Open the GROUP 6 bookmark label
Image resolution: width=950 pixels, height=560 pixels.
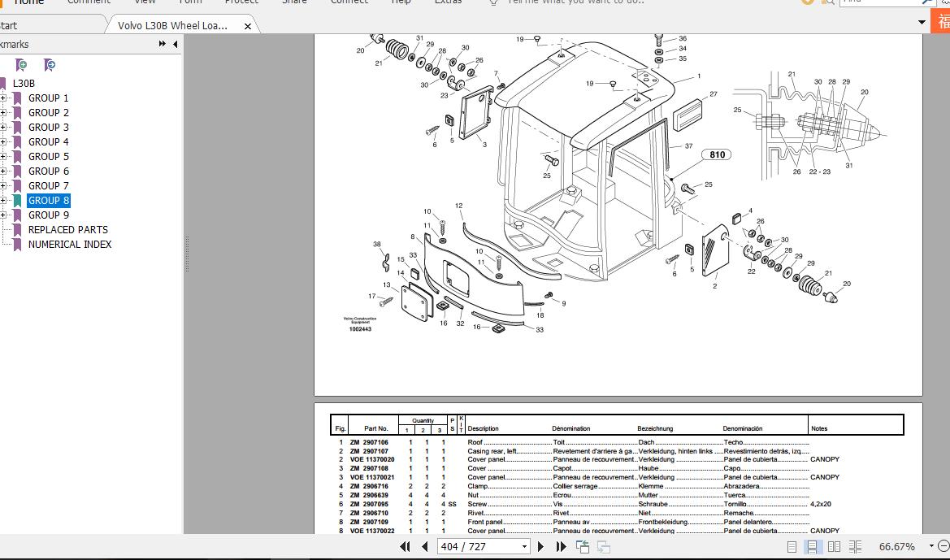(x=49, y=171)
